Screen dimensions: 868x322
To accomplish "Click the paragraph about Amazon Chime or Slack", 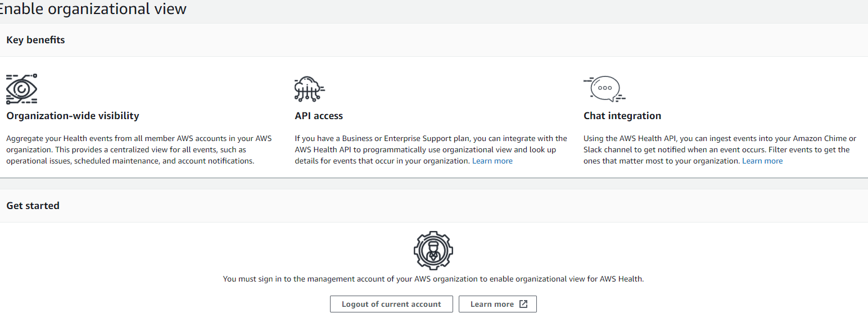I will pos(720,149).
